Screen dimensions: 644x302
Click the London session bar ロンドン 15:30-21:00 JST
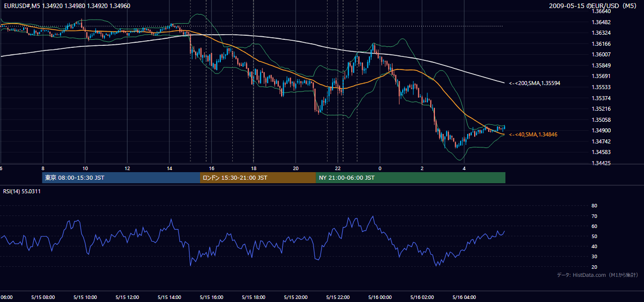pos(258,178)
